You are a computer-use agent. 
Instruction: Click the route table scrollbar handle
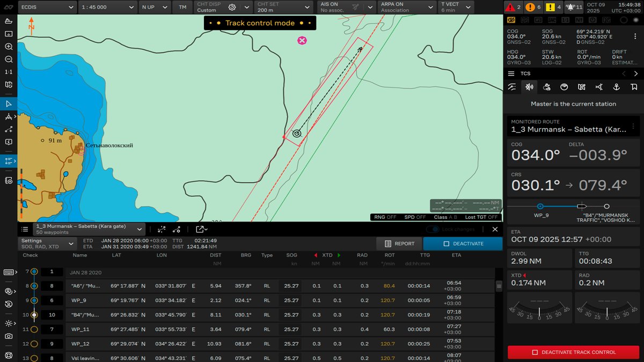499,287
